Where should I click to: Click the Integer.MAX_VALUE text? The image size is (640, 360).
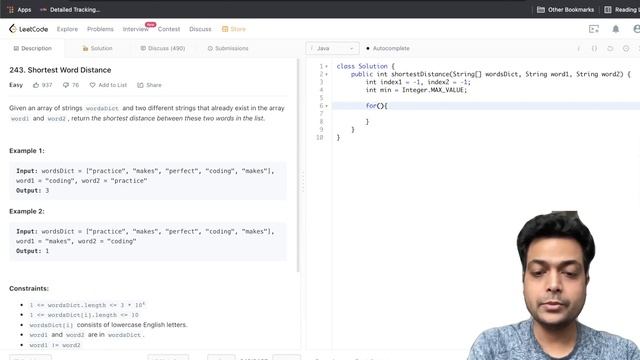coord(434,90)
